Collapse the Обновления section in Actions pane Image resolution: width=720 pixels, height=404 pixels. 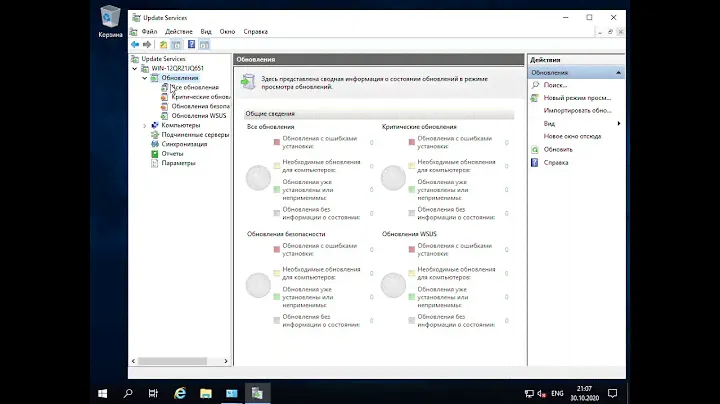point(619,73)
